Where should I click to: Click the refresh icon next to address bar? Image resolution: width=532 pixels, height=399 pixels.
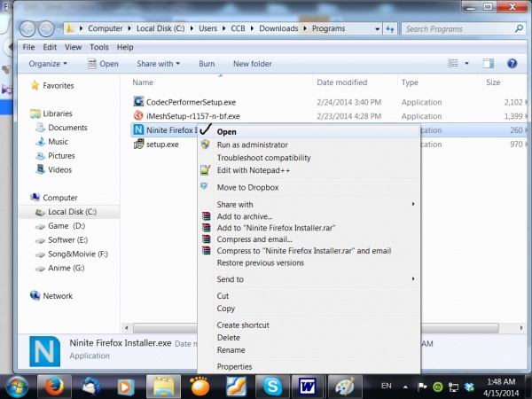point(390,29)
